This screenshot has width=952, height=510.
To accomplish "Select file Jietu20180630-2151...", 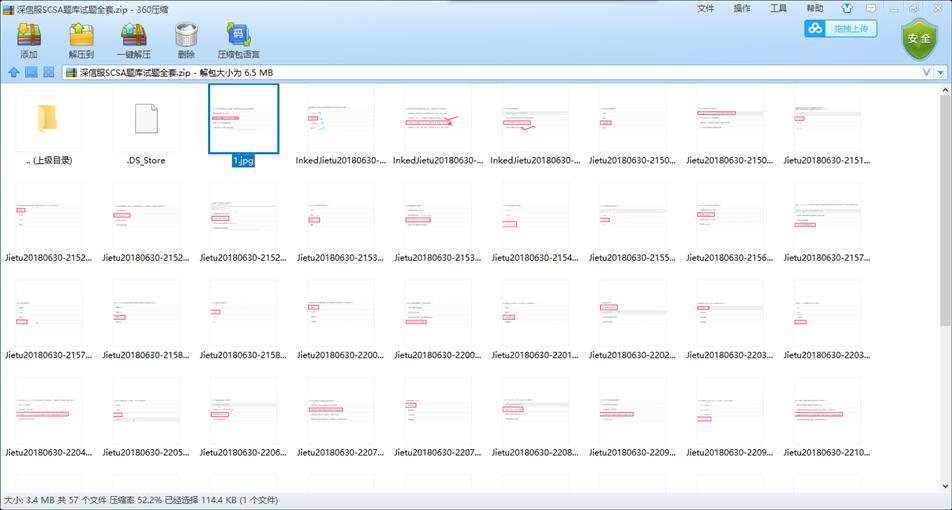I will (827, 126).
